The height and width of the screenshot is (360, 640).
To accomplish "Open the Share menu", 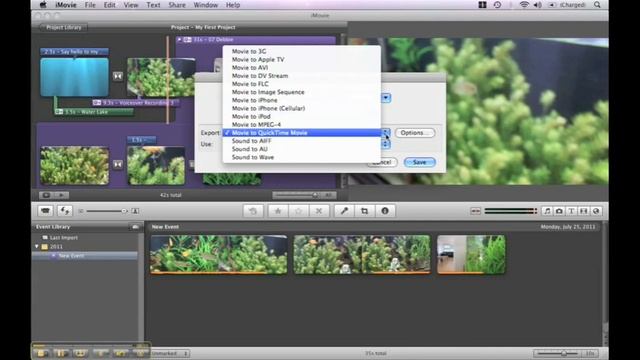I will pyautogui.click(x=177, y=5).
